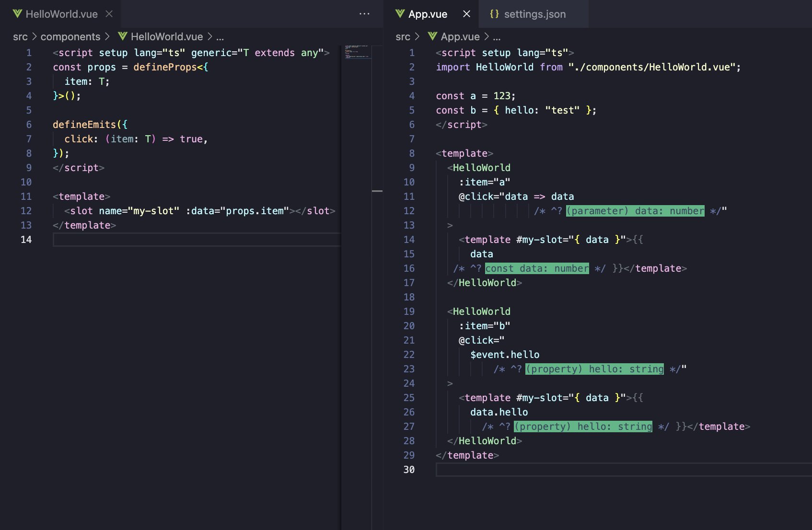Click highlighted 'const data: number'
The image size is (812, 530).
tap(537, 268)
